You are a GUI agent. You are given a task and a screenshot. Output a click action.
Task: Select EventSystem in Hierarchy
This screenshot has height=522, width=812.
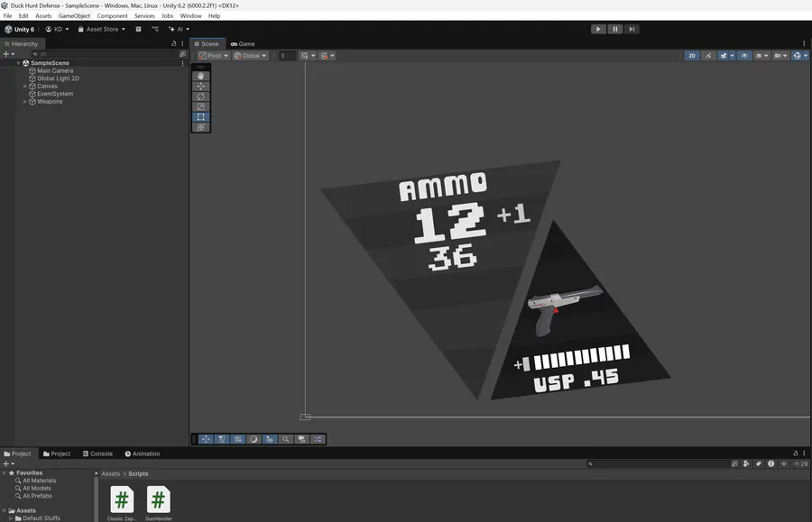(55, 94)
